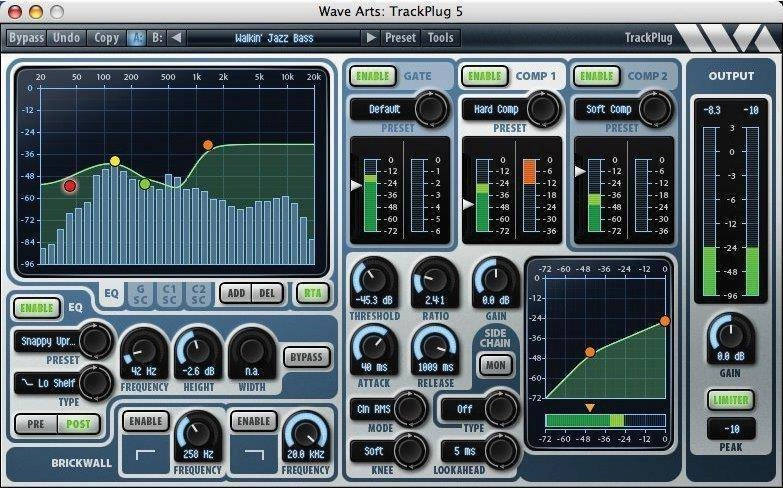
Task: Toggle the side chain MON button
Action: (x=495, y=365)
